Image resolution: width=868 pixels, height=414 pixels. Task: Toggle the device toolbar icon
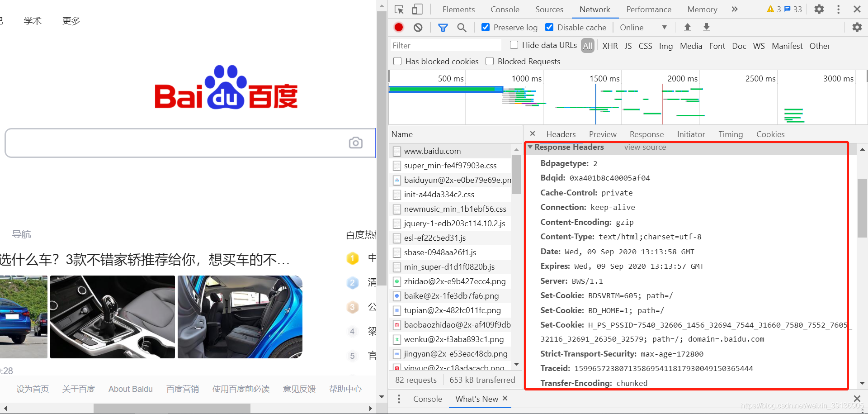point(417,10)
